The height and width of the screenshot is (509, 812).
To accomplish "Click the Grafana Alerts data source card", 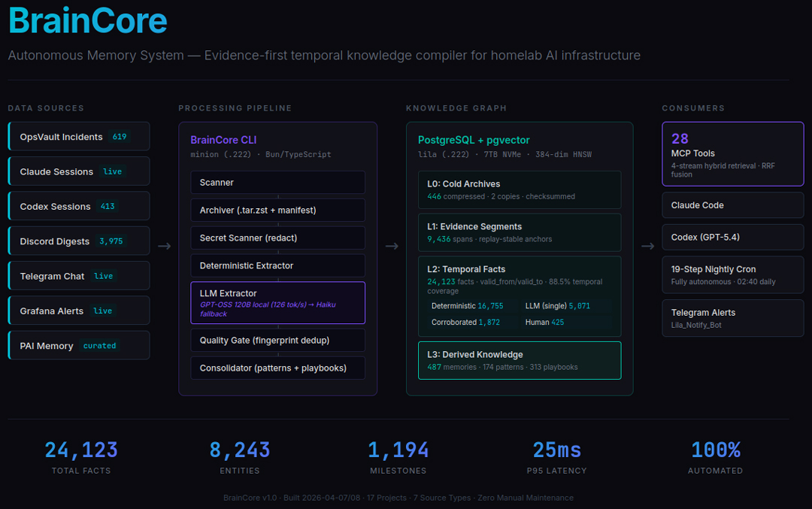I will [78, 310].
